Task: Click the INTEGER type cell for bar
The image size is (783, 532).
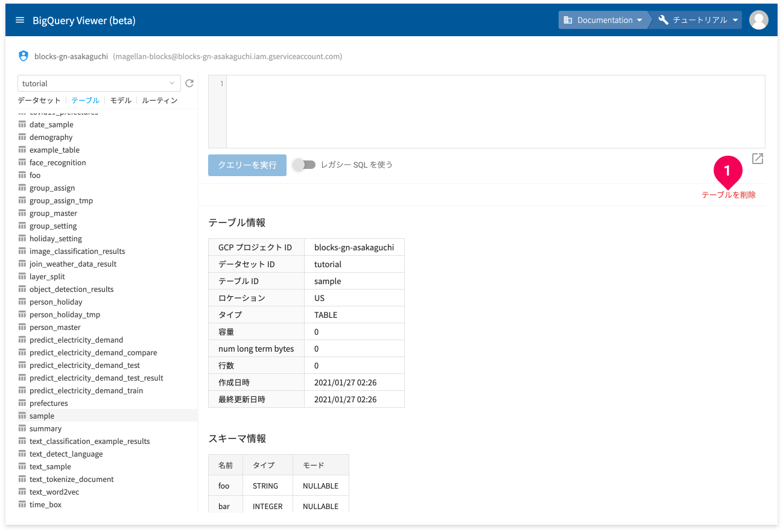Action: tap(268, 506)
